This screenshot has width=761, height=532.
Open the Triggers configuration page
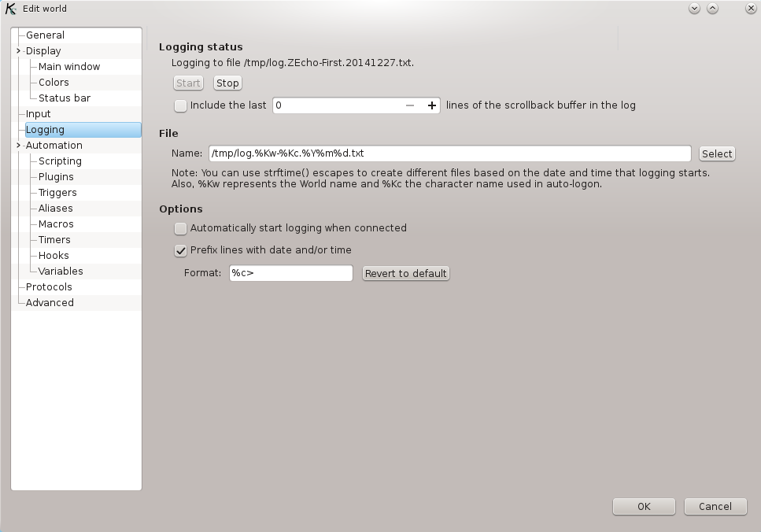(x=57, y=192)
